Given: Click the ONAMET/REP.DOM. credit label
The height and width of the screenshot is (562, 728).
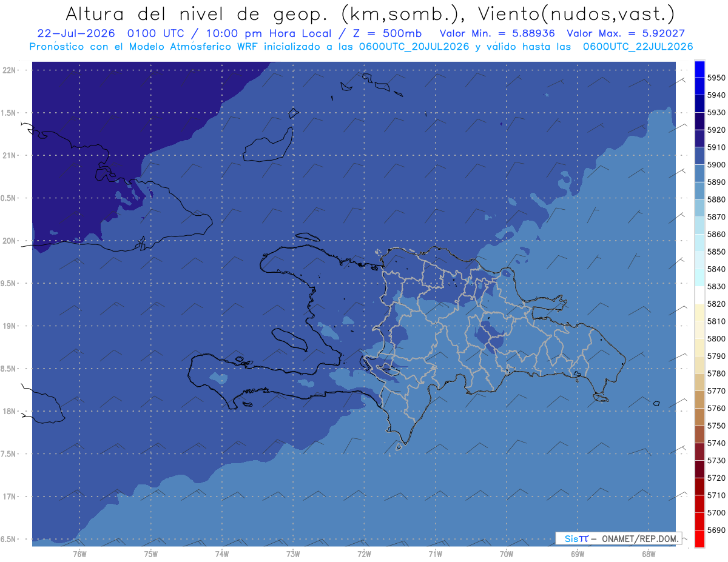Looking at the screenshot, I should 639,538.
